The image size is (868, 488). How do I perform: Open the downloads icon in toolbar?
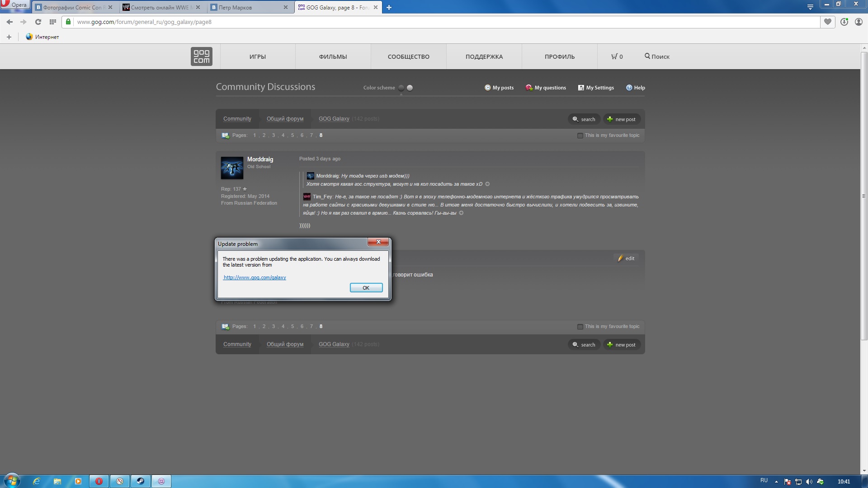(x=844, y=22)
